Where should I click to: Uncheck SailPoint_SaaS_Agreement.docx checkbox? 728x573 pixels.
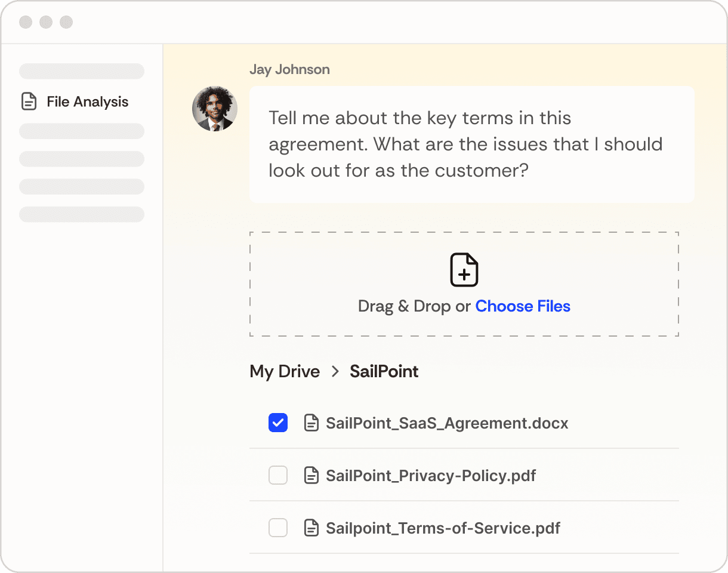(278, 423)
